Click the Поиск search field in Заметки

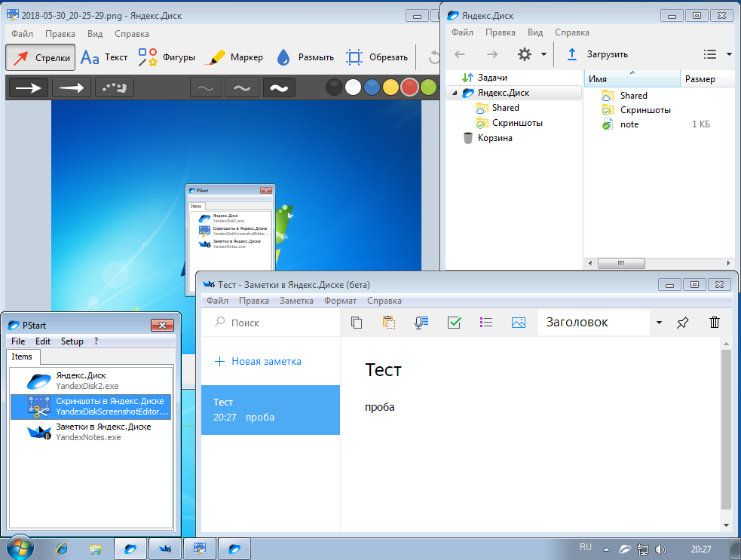coord(271,323)
